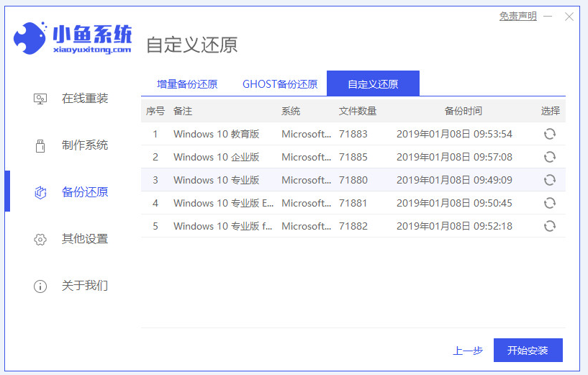Click file count 71882
Image resolution: width=588 pixels, height=375 pixels.
coord(353,226)
